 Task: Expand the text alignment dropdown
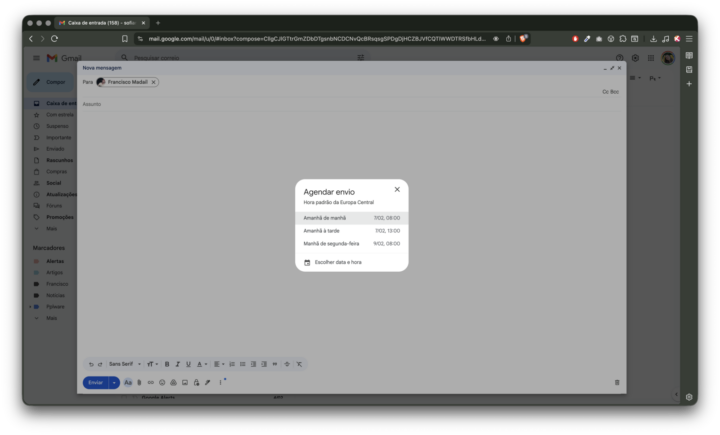point(219,364)
